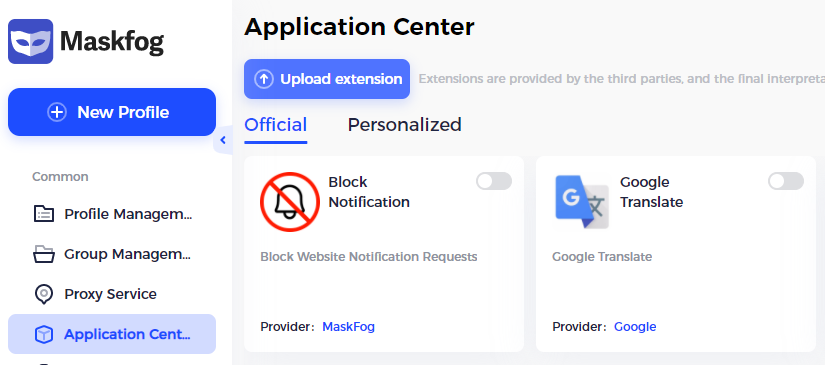Switch to the Personalized tab
Viewport: 825px width, 365px height.
(x=405, y=125)
